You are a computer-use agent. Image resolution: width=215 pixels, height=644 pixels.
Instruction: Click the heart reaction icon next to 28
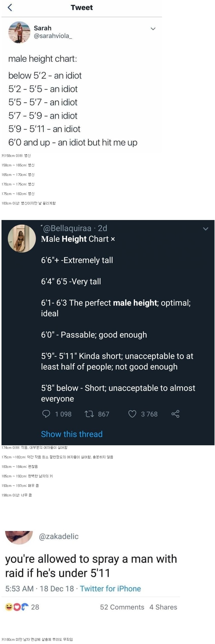17,607
